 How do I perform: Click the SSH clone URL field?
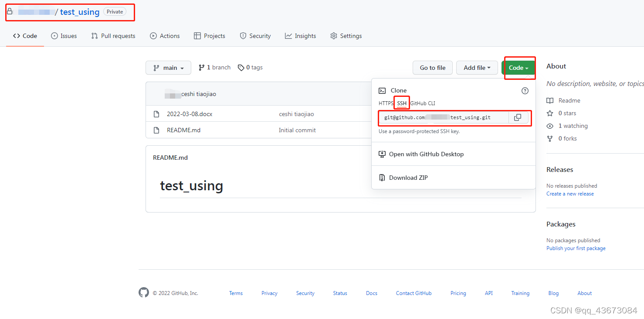pos(444,117)
